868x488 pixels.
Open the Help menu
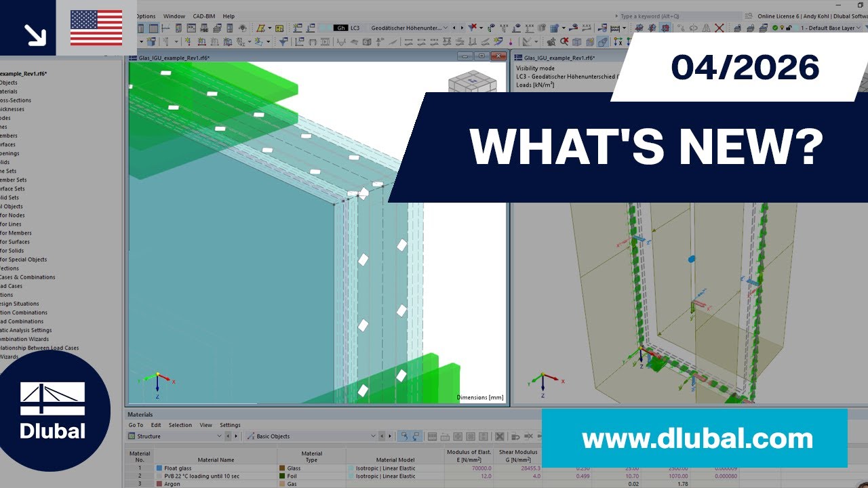[229, 16]
